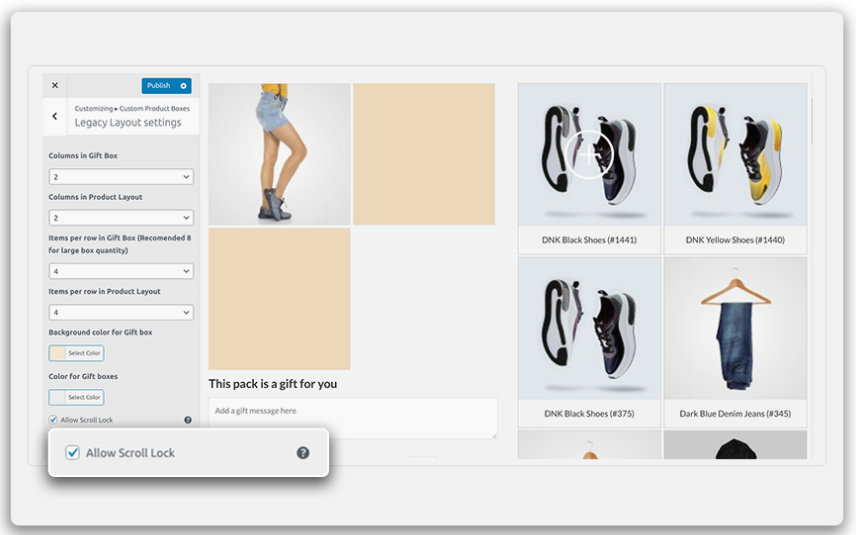Click the gift message text area
The width and height of the screenshot is (856, 535).
point(353,418)
